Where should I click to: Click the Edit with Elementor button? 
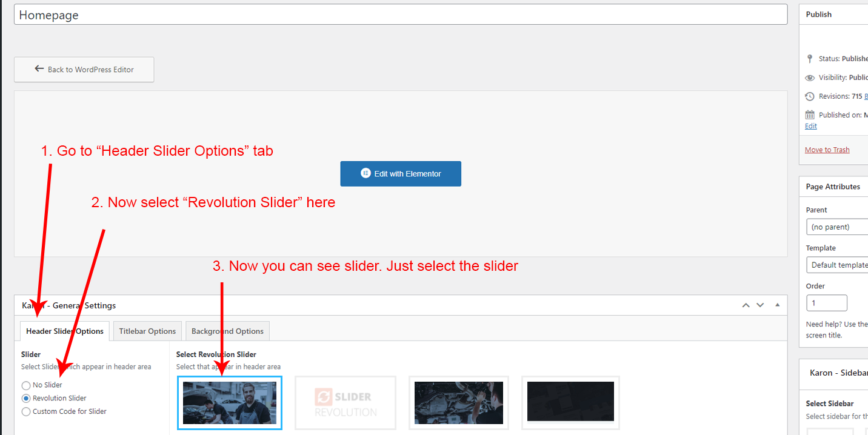pyautogui.click(x=400, y=174)
